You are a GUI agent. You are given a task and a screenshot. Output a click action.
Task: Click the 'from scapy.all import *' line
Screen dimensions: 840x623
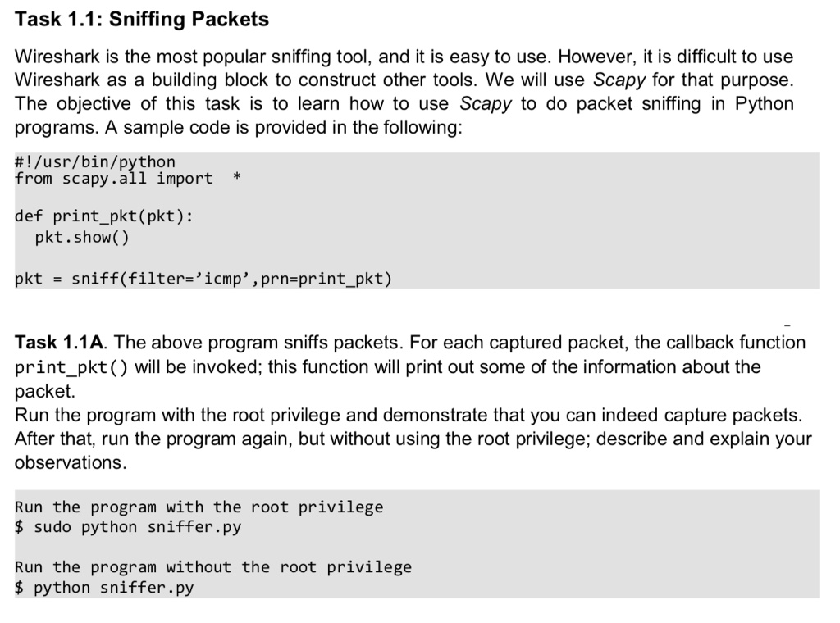tap(127, 178)
